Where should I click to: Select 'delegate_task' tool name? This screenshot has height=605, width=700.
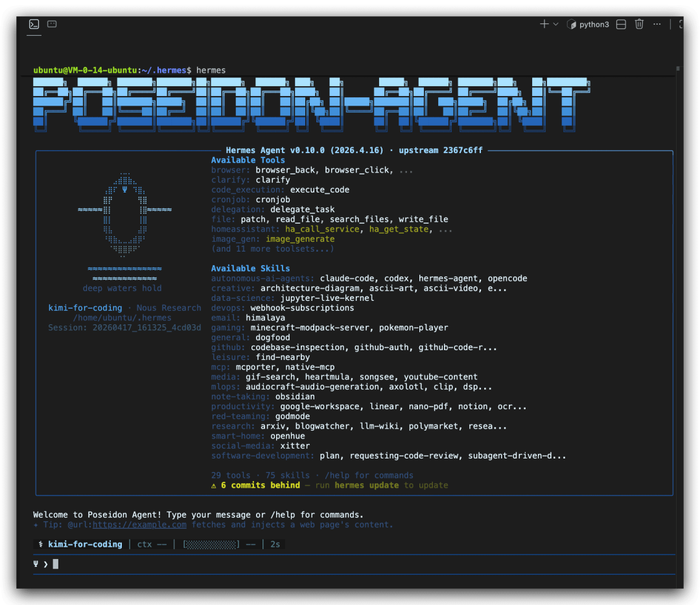click(302, 209)
